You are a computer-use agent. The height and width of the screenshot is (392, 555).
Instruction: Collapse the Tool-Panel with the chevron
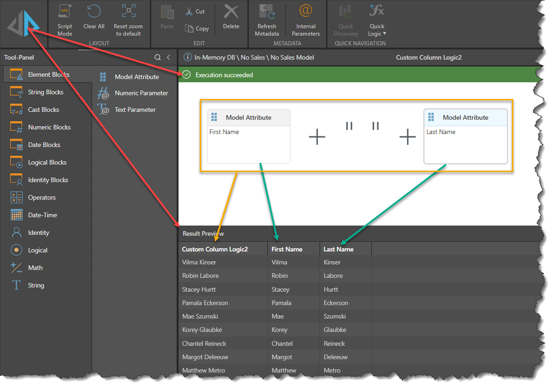click(x=169, y=57)
